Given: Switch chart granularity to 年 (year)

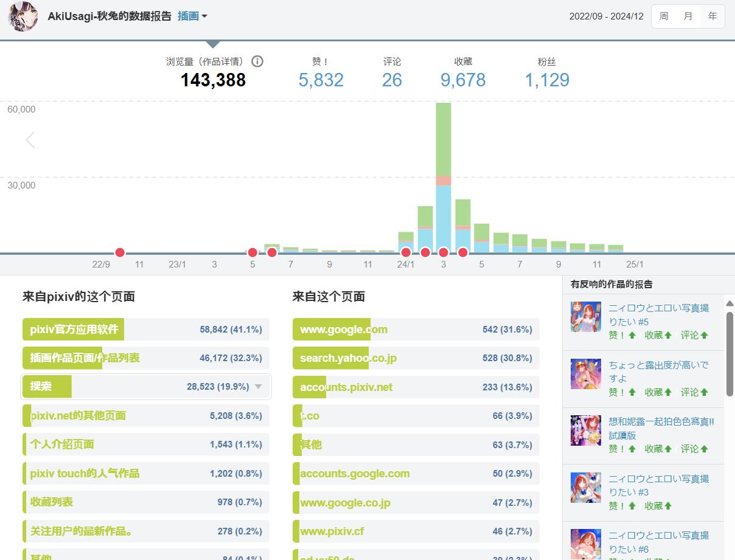Looking at the screenshot, I should pyautogui.click(x=712, y=16).
